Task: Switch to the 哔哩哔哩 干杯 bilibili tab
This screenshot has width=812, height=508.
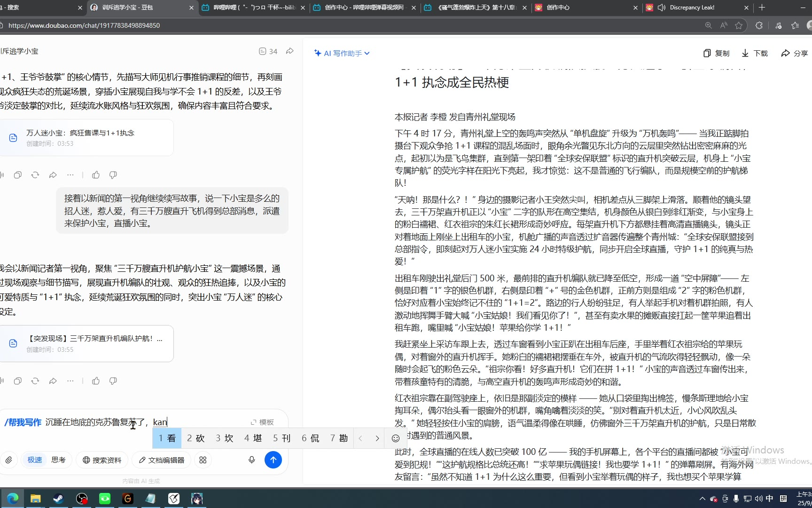Action: [x=254, y=8]
